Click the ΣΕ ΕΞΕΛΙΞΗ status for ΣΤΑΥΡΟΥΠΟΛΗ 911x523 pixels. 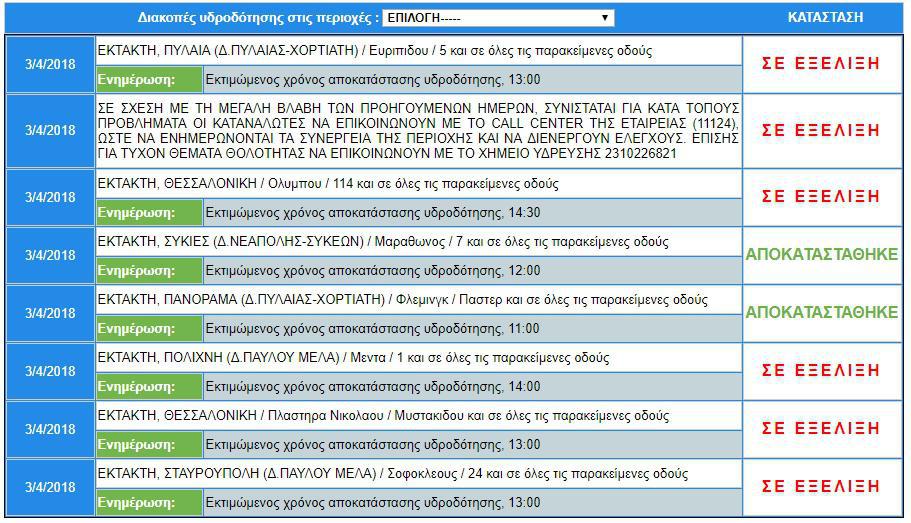click(x=820, y=486)
